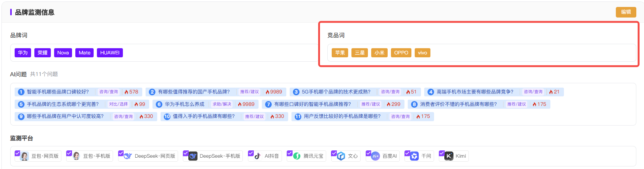Click the 腾讯元宝 platform icon

[x=297, y=156]
